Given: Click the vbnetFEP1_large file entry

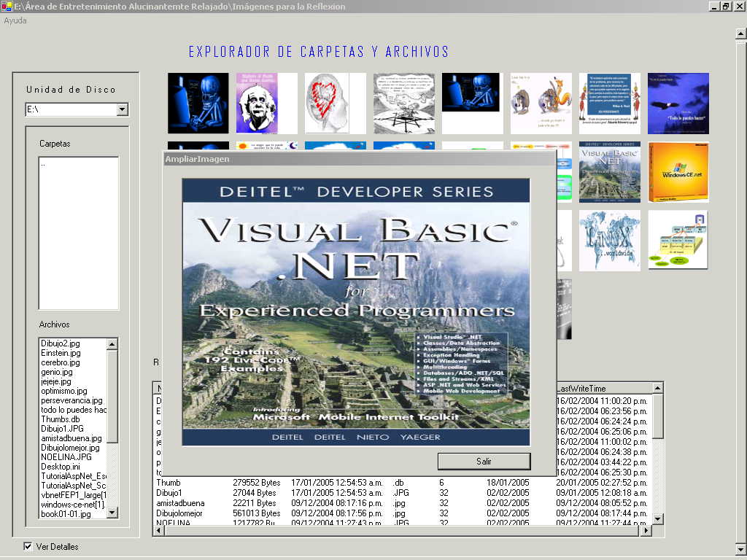Looking at the screenshot, I should [74, 495].
